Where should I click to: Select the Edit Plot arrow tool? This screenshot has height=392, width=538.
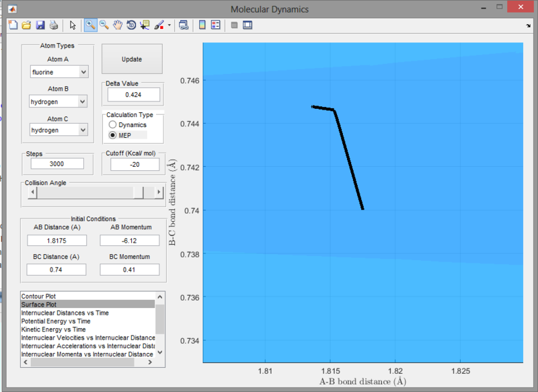pos(73,25)
